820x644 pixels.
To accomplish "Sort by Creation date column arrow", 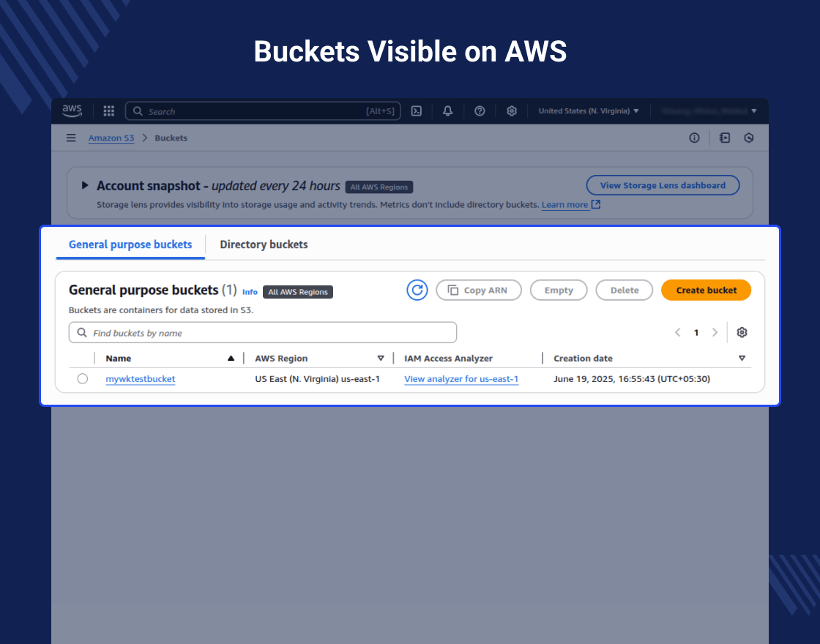I will [x=742, y=358].
